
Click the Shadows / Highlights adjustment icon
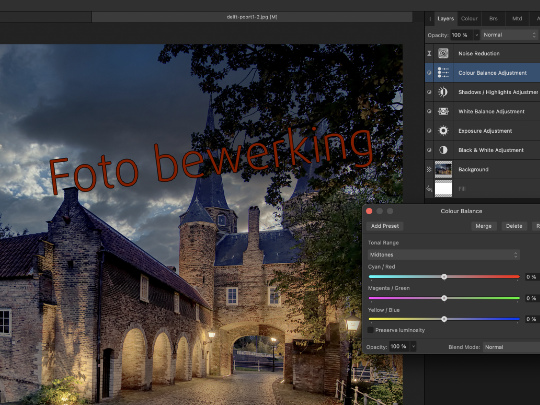(x=443, y=92)
